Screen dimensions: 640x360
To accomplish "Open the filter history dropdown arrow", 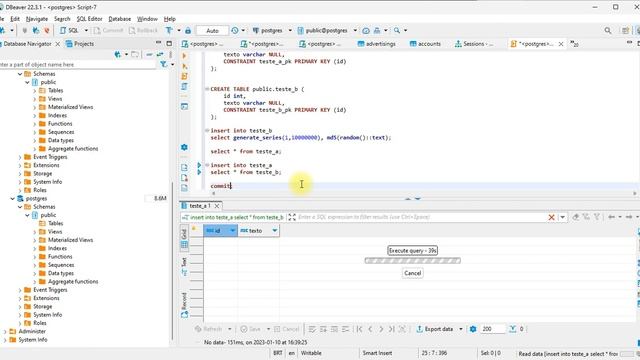I will click(x=562, y=217).
